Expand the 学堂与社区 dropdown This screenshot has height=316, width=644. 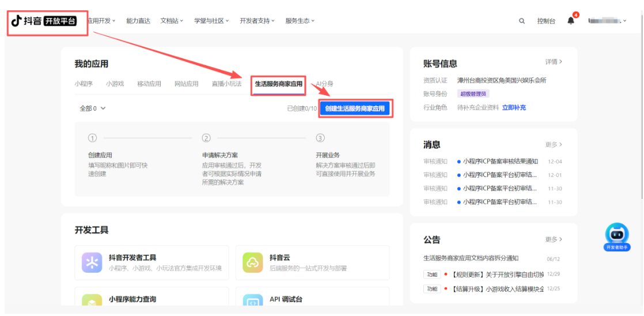click(211, 21)
